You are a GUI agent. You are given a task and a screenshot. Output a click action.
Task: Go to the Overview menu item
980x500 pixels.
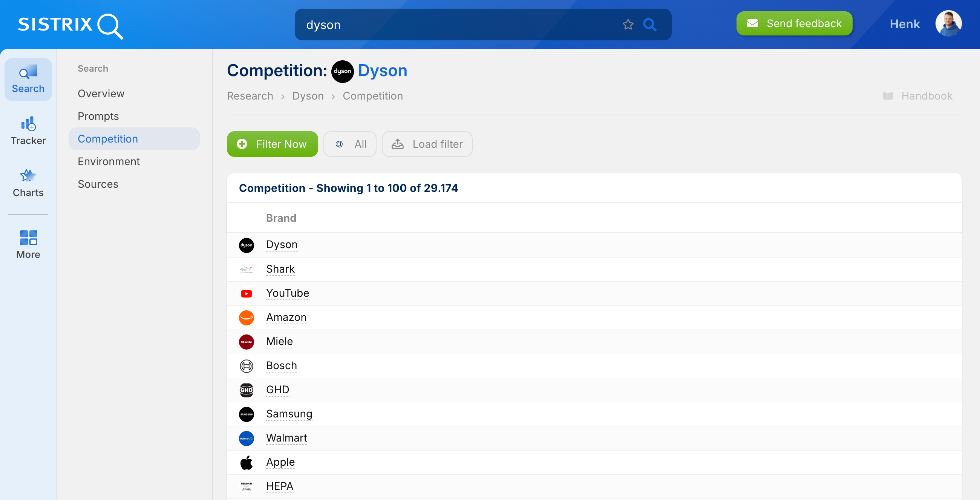point(101,94)
